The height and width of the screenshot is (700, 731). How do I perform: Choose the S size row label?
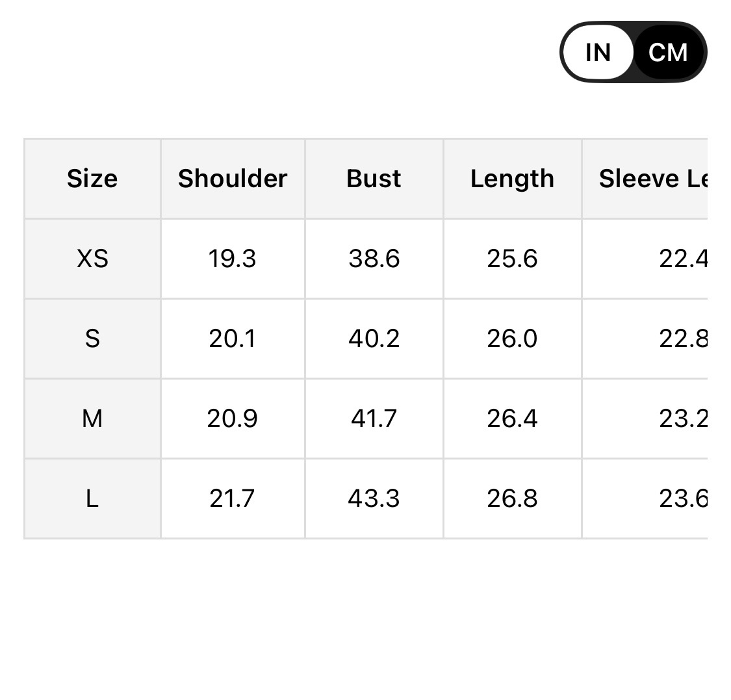click(x=92, y=339)
